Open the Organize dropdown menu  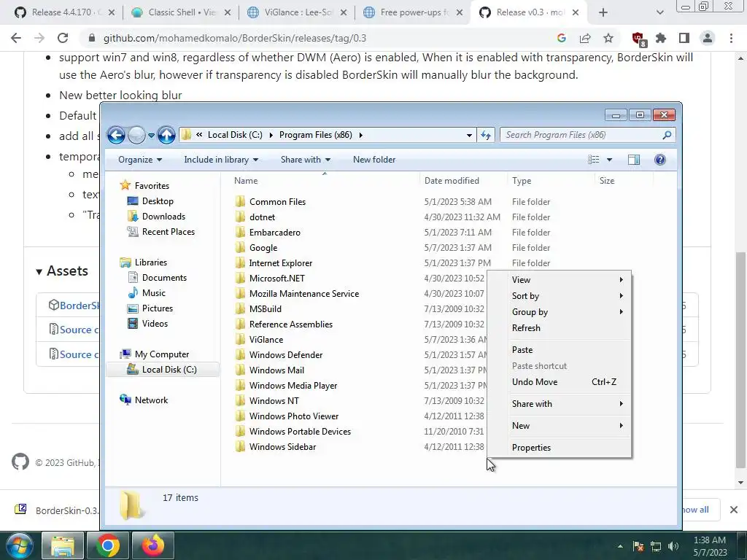click(140, 160)
